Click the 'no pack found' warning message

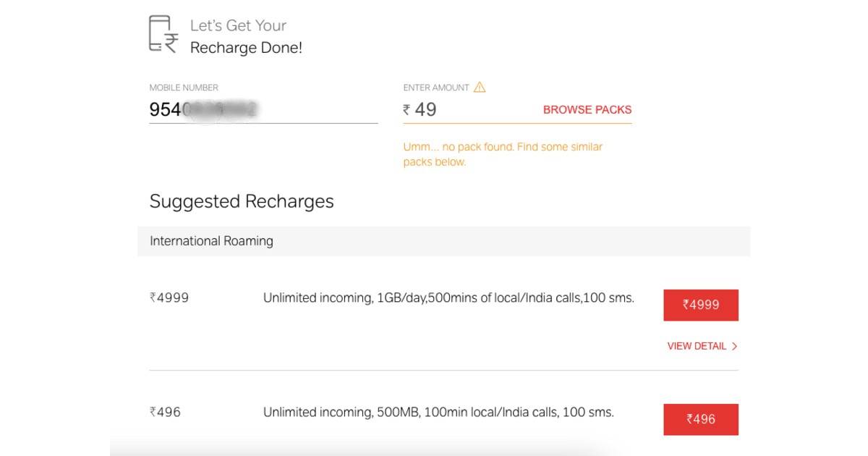pos(503,153)
